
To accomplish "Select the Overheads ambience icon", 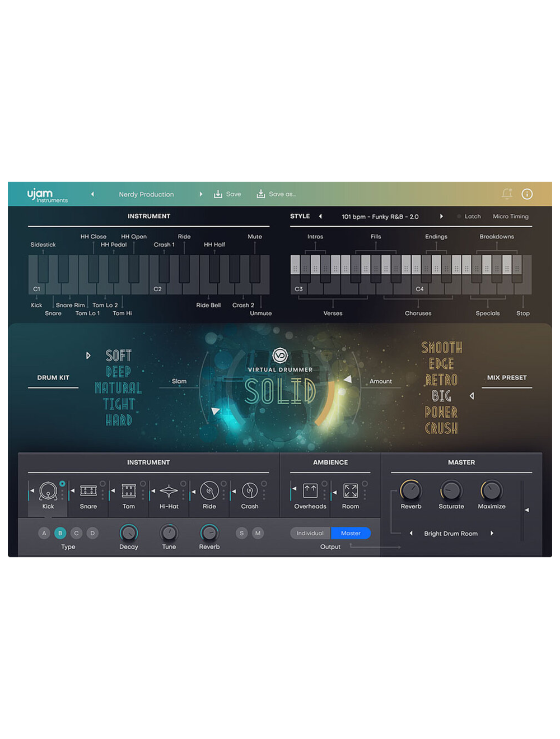I will [x=310, y=492].
